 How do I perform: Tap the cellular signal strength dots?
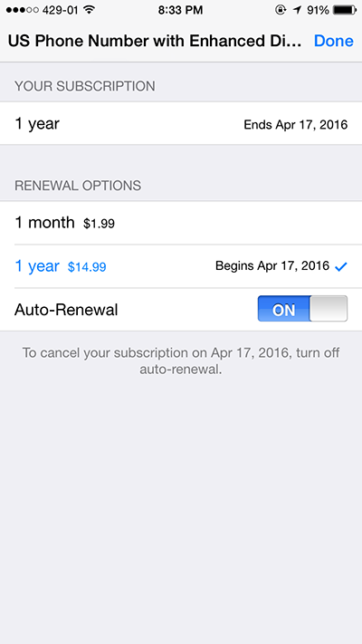pyautogui.click(x=22, y=10)
